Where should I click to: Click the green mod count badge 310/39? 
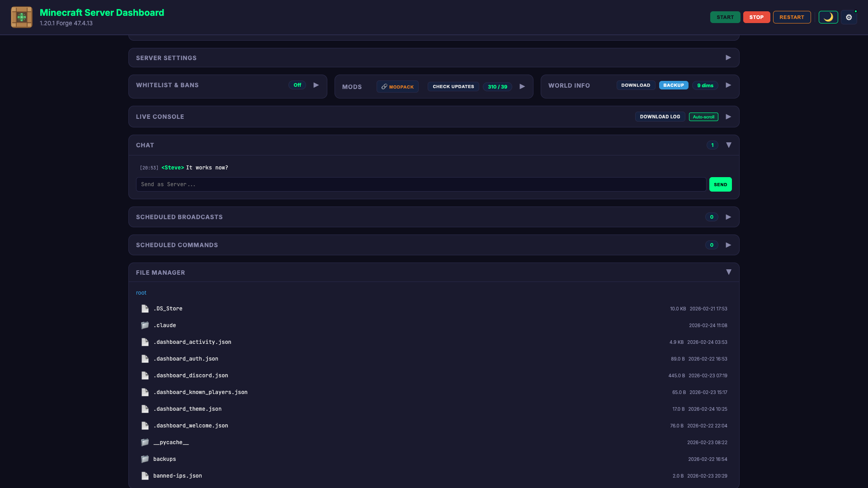click(x=497, y=86)
